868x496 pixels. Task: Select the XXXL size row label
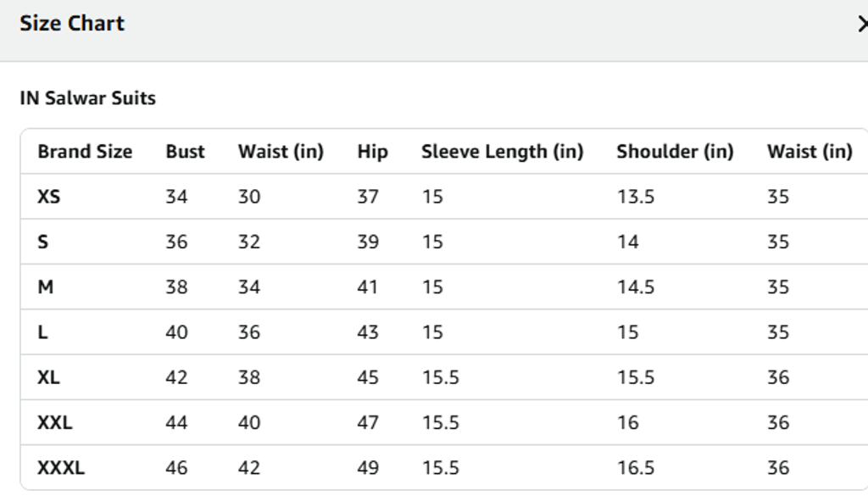60,468
